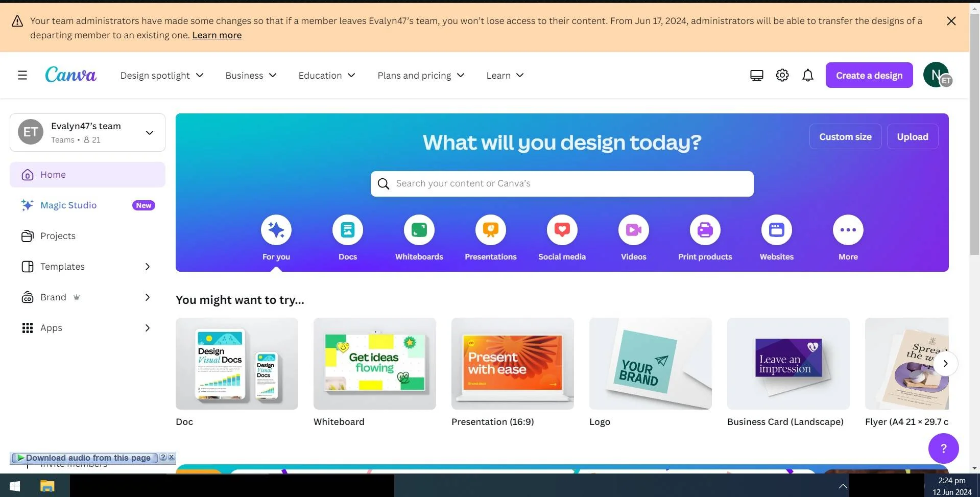The height and width of the screenshot is (497, 980).
Task: Expand the Brand chevron in the sidebar
Action: pyautogui.click(x=148, y=297)
